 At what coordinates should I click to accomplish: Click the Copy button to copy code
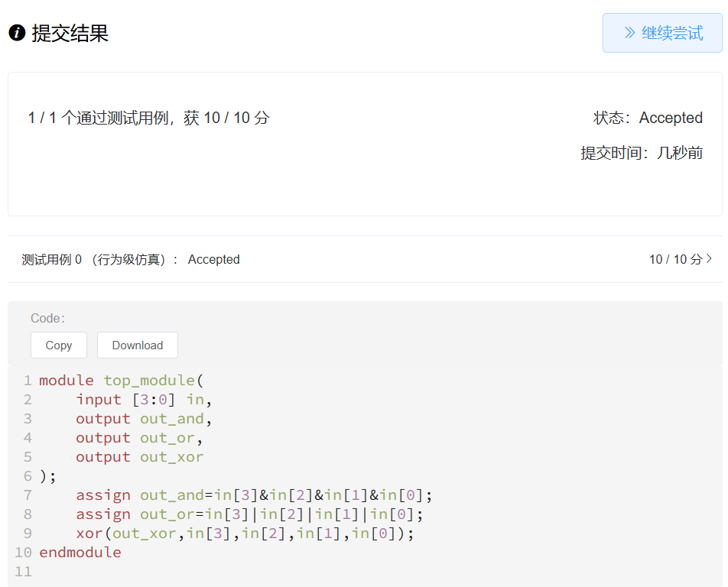point(58,345)
